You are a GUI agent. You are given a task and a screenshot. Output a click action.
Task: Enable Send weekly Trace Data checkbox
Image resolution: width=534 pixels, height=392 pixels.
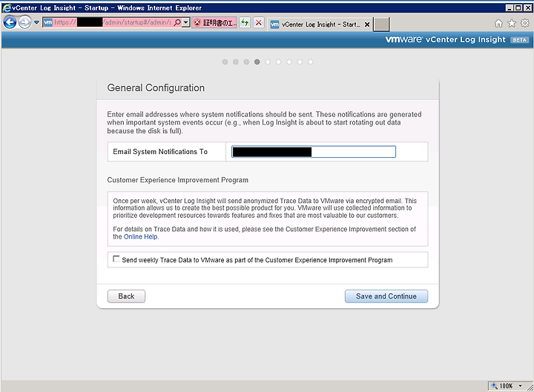[x=116, y=259]
